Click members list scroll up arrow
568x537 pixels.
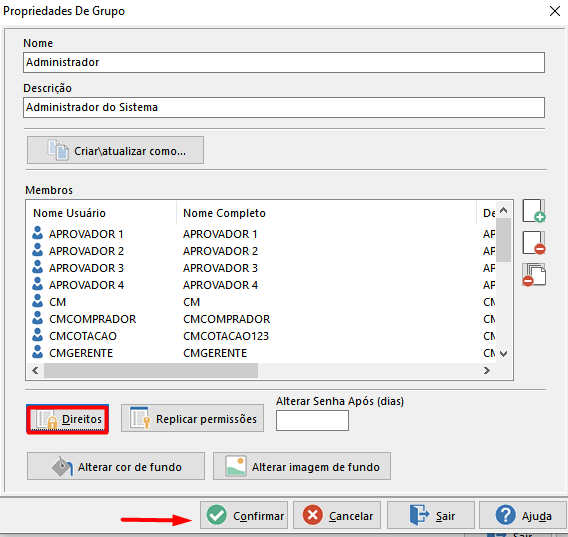pyautogui.click(x=503, y=210)
